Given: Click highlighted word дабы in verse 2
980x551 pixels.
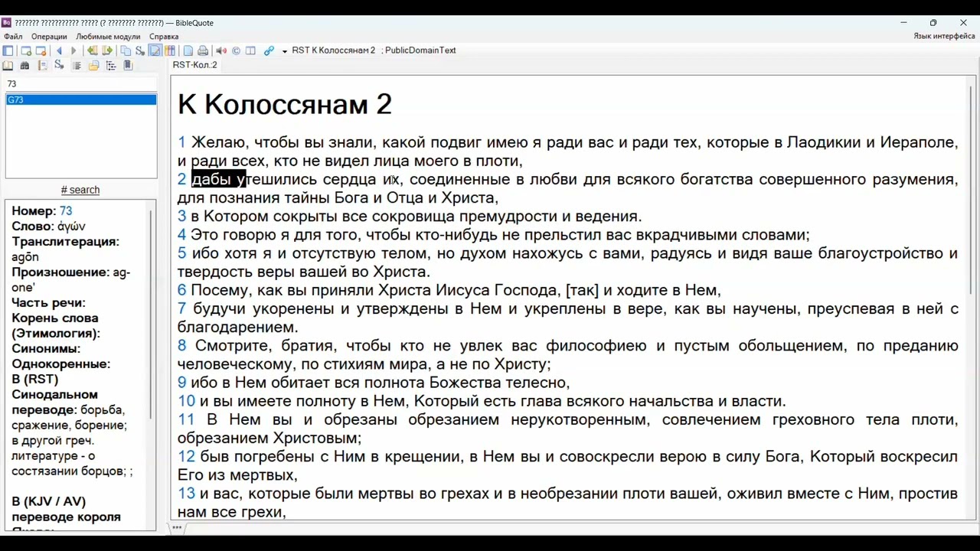Looking at the screenshot, I should pyautogui.click(x=211, y=180).
